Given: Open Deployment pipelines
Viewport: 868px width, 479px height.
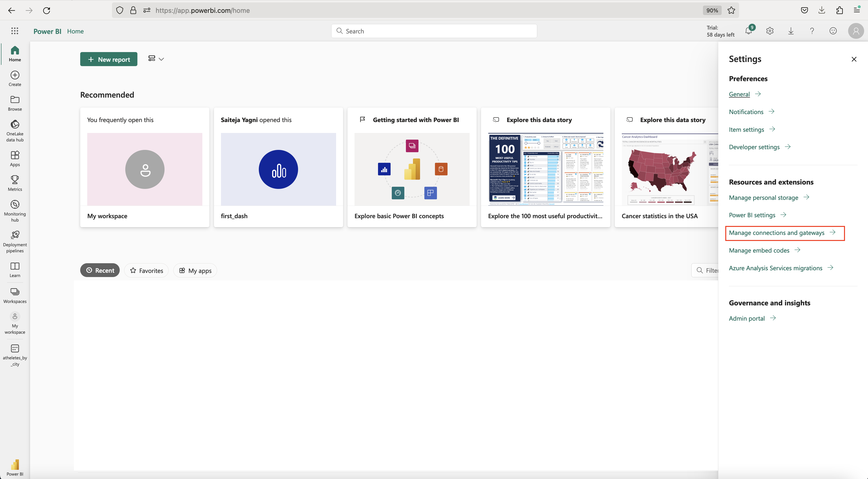Looking at the screenshot, I should click(15, 241).
